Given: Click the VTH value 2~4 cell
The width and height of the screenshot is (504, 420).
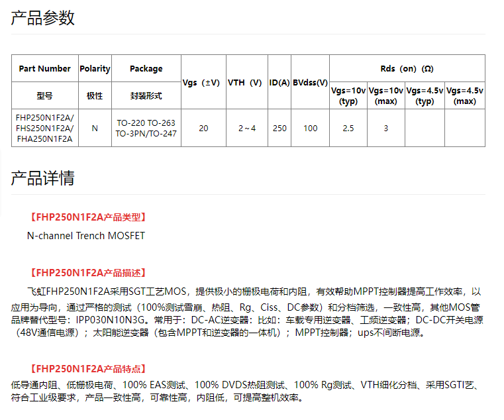Looking at the screenshot, I should coord(246,128).
